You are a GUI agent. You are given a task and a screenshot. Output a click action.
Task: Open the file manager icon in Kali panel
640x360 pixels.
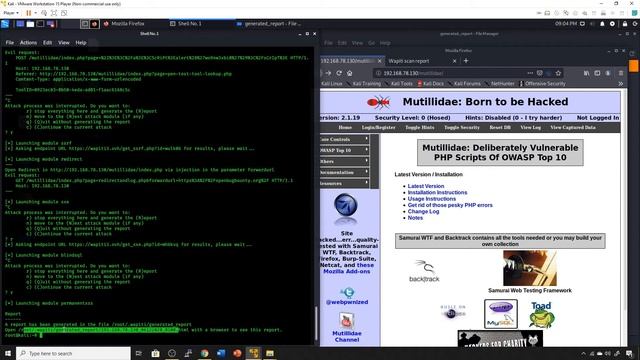(30, 24)
